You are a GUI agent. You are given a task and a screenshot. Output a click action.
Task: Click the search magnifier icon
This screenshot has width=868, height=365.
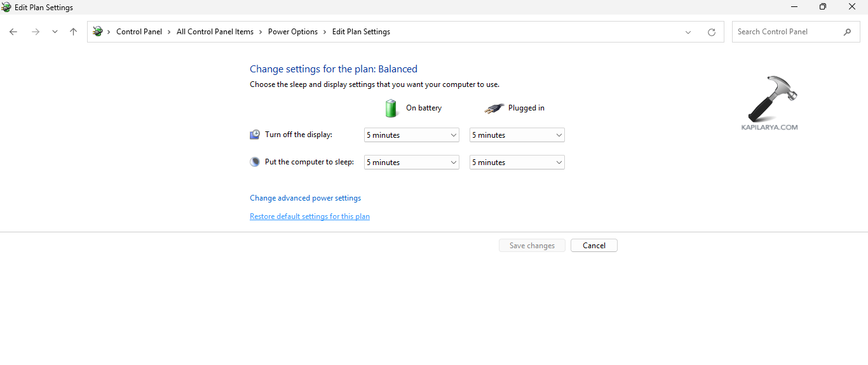click(x=847, y=32)
